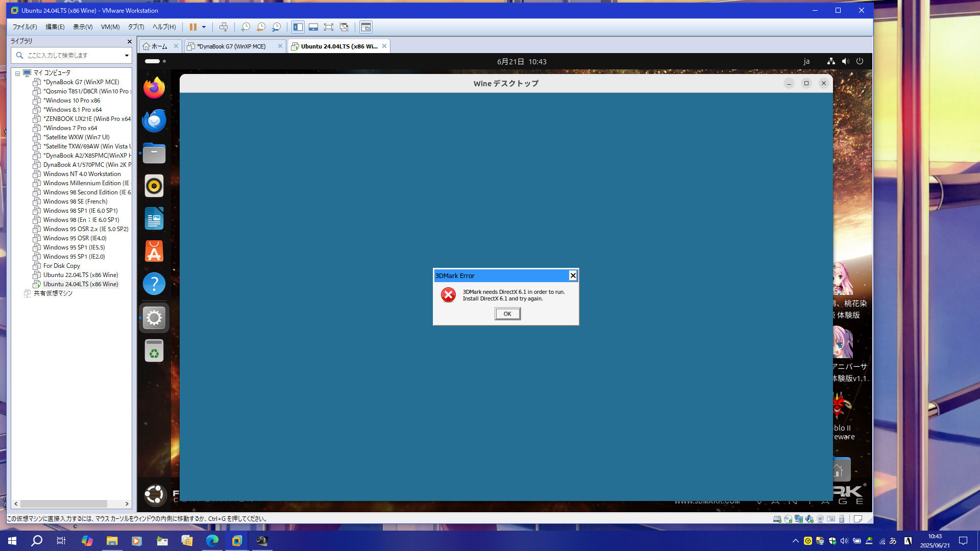Open the clock showing 6月21日 10:43 in GNOME bar
The width and height of the screenshot is (980, 551).
pos(522,62)
